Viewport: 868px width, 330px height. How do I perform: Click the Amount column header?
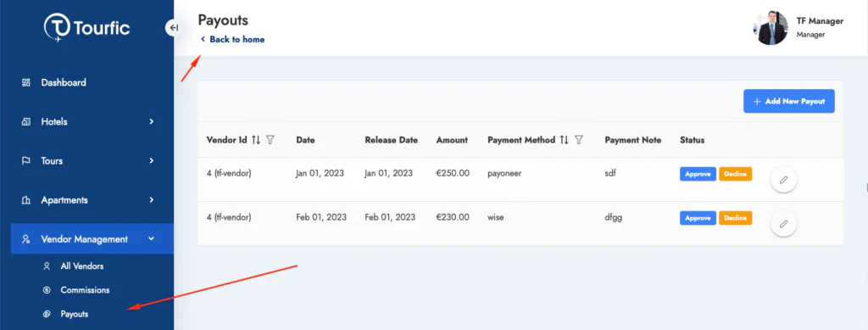click(452, 140)
